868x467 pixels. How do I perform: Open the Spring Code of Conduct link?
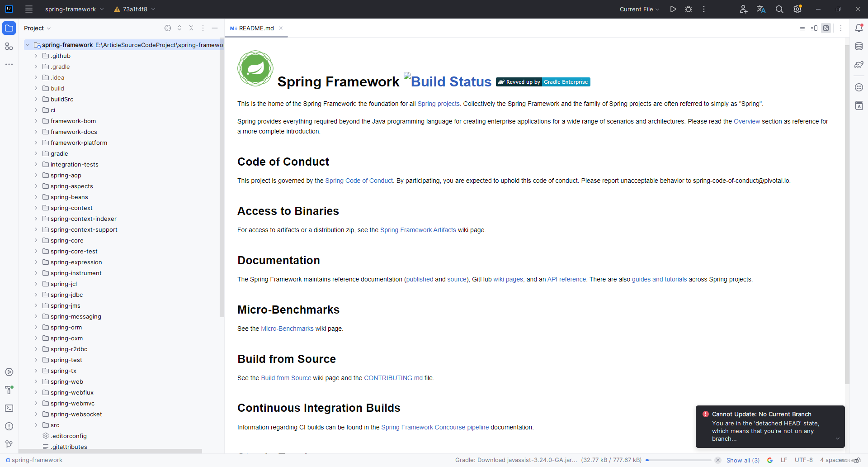click(359, 181)
